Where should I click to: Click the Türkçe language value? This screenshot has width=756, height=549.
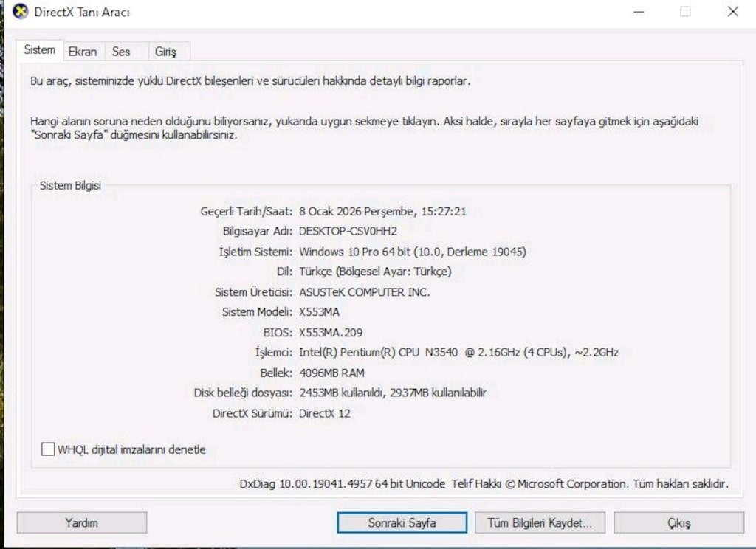(375, 272)
